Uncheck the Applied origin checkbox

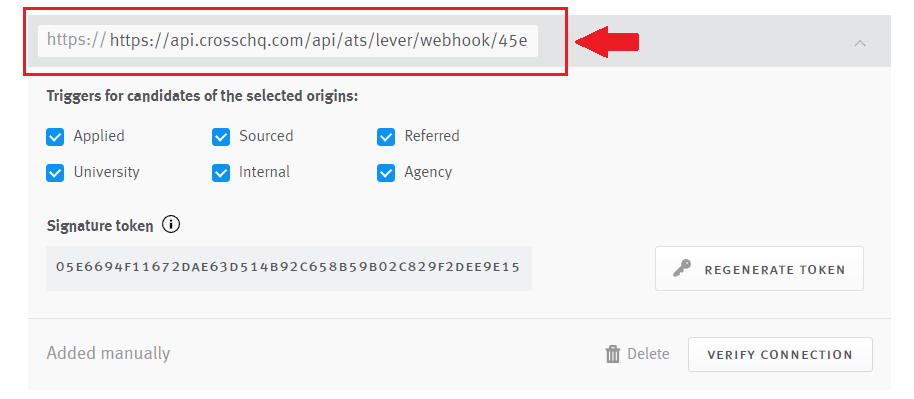coord(55,137)
